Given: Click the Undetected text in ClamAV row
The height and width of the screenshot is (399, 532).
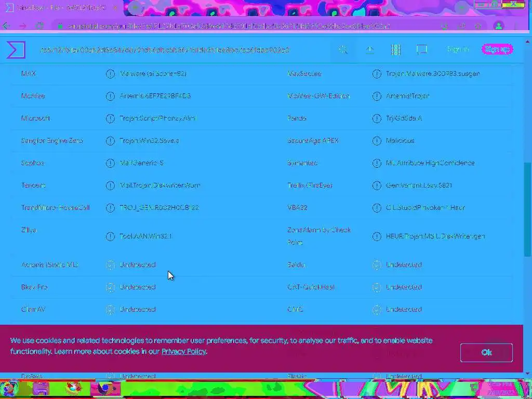Looking at the screenshot, I should coord(137,310).
